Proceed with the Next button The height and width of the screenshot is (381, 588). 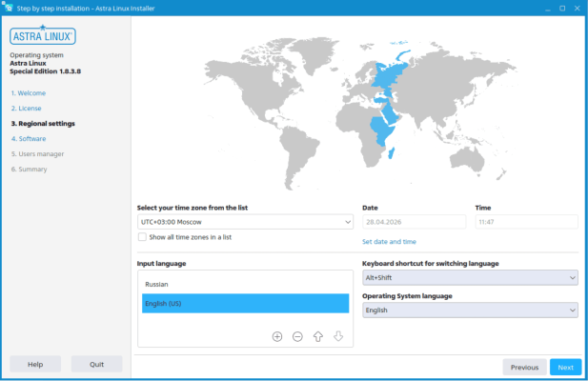(x=565, y=367)
